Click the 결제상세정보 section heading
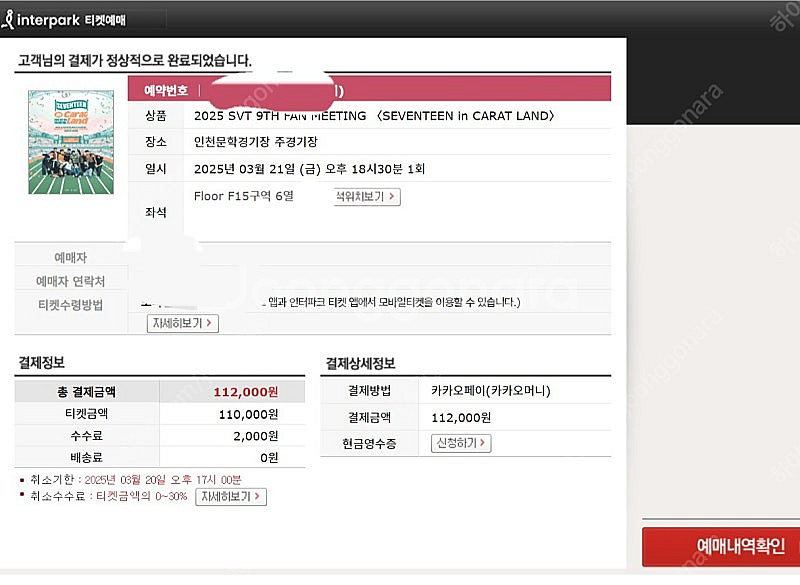This screenshot has width=800, height=585. coord(360,363)
